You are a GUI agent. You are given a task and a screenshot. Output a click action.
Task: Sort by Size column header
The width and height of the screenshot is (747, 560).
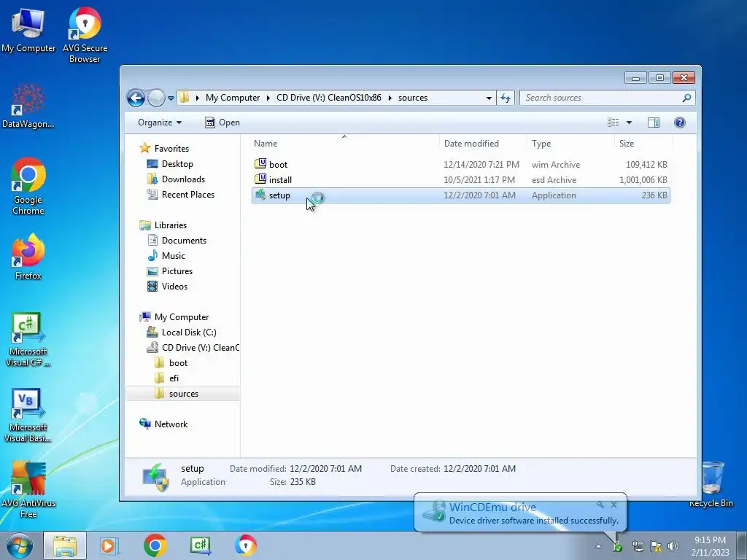(627, 144)
